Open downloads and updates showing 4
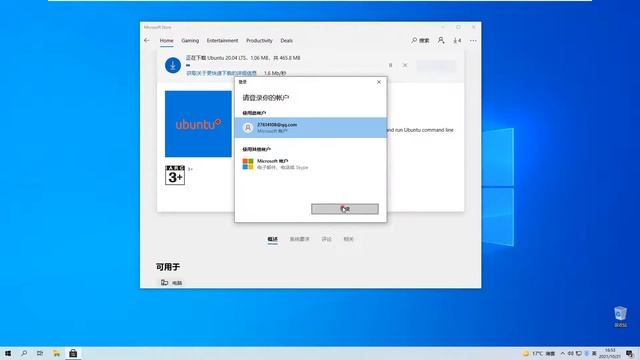Viewport: 640px width, 360px height. tap(457, 40)
